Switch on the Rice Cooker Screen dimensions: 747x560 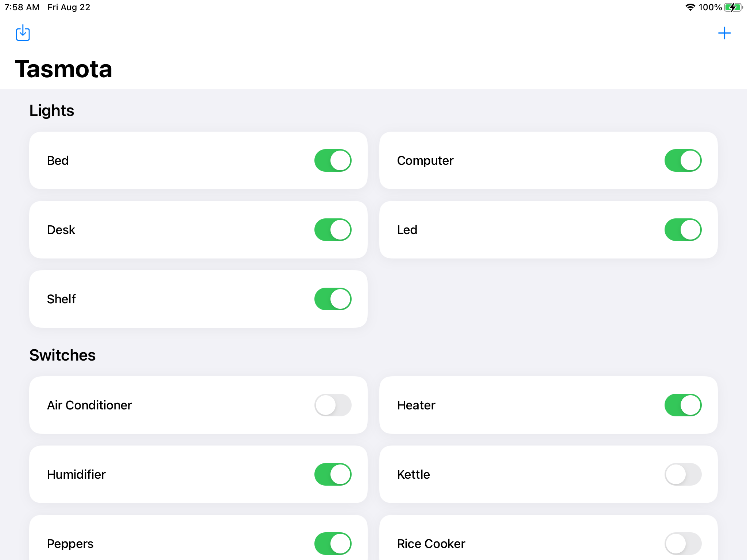[x=682, y=544]
